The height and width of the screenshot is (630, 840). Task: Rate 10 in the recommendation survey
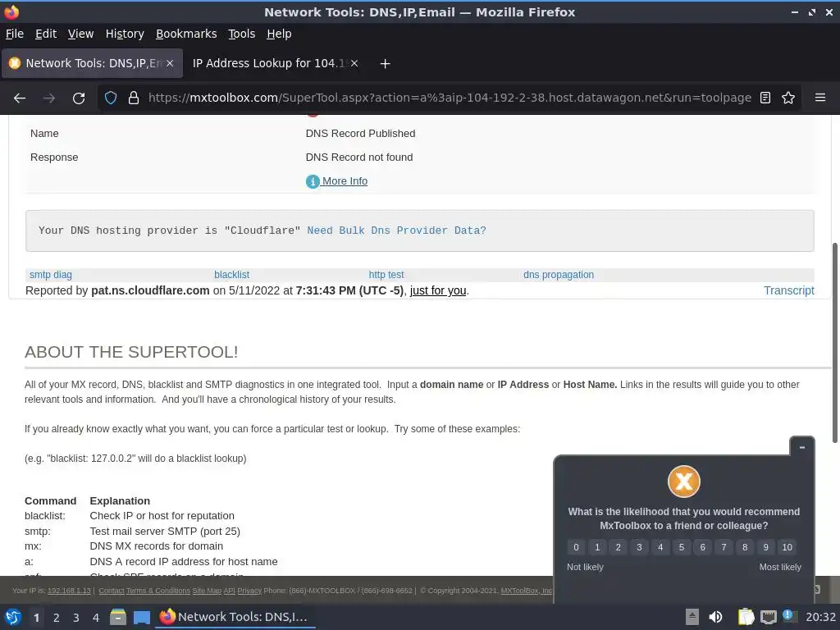pos(787,547)
